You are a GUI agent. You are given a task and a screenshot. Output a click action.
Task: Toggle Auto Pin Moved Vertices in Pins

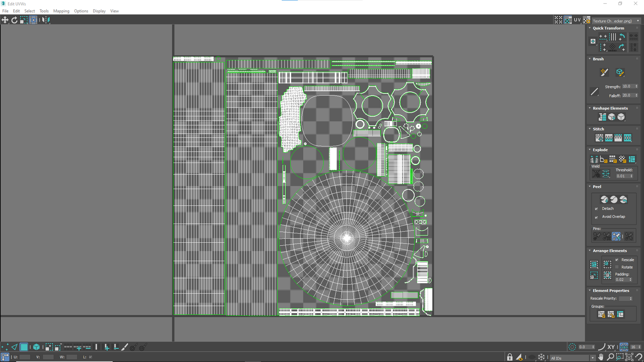(616, 236)
